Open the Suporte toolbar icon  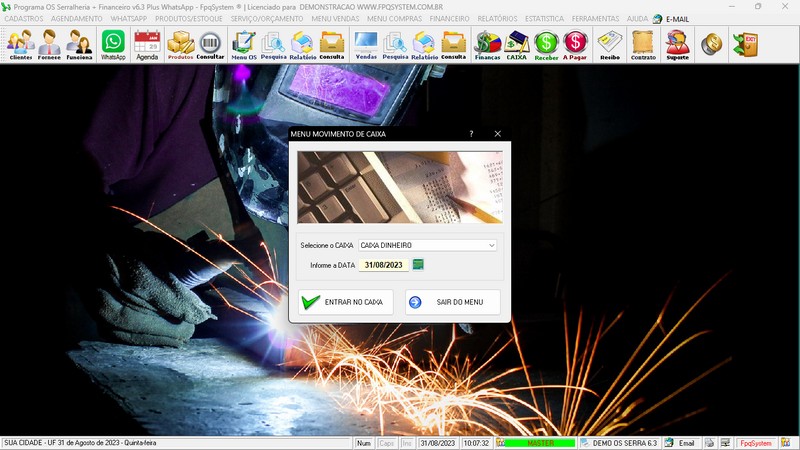point(677,44)
